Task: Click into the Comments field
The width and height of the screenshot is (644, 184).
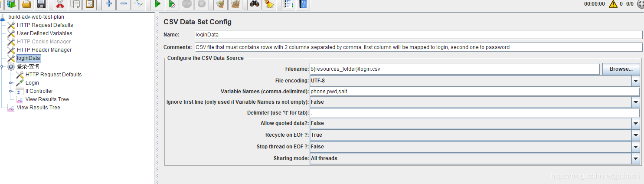Action: [418, 47]
